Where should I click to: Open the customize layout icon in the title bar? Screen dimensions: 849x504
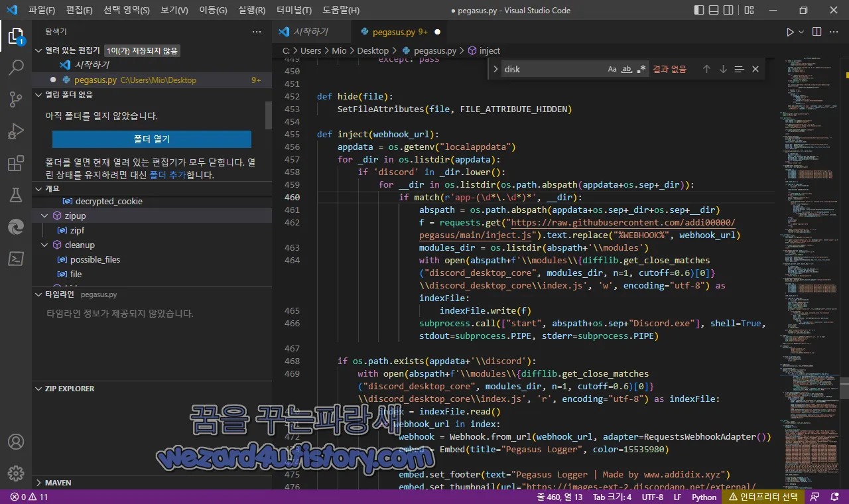coord(749,11)
